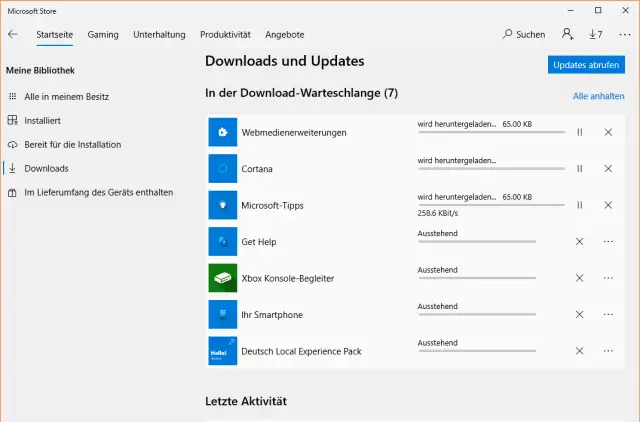Open more options for Xbox Konsole-Begleiter
640x422 pixels.
coord(608,278)
